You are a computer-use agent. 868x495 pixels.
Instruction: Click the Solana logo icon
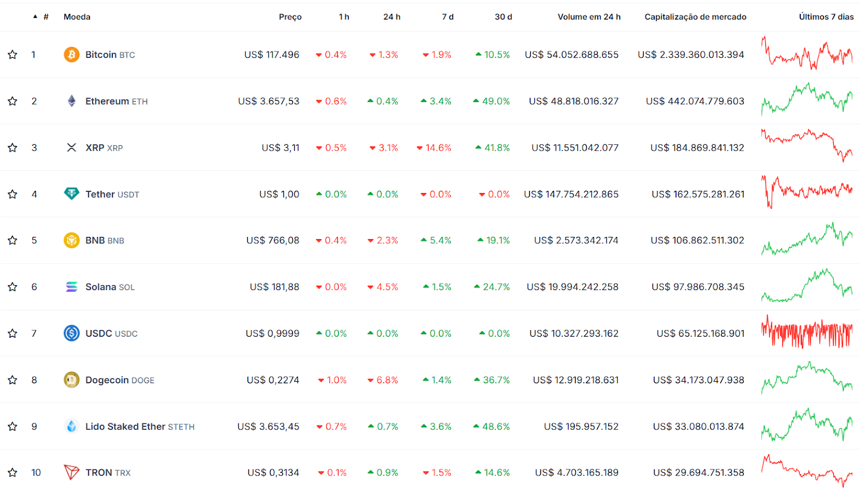(x=72, y=287)
